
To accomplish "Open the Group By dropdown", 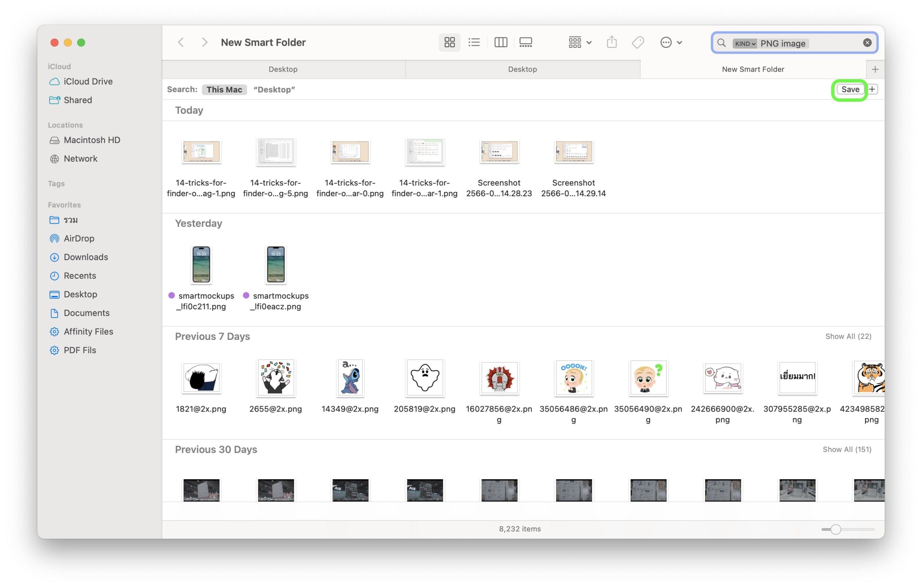I will click(x=580, y=42).
